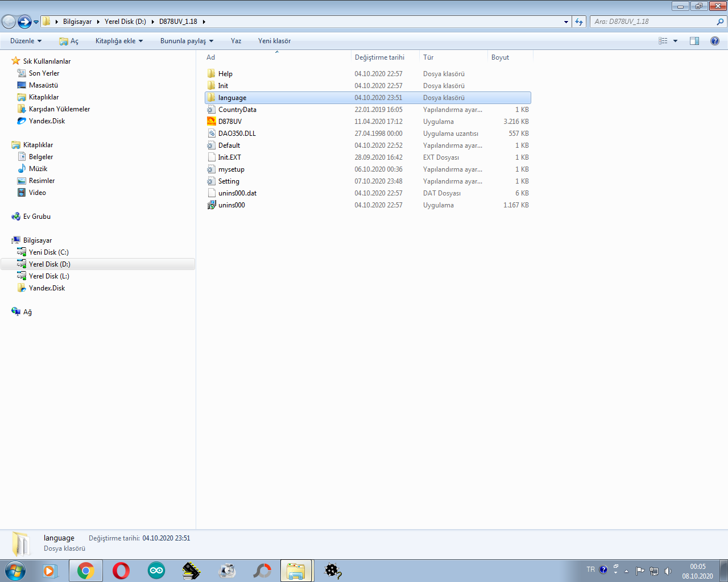The width and height of the screenshot is (728, 582).
Task: Open Arduino IDE from taskbar
Action: click(156, 571)
